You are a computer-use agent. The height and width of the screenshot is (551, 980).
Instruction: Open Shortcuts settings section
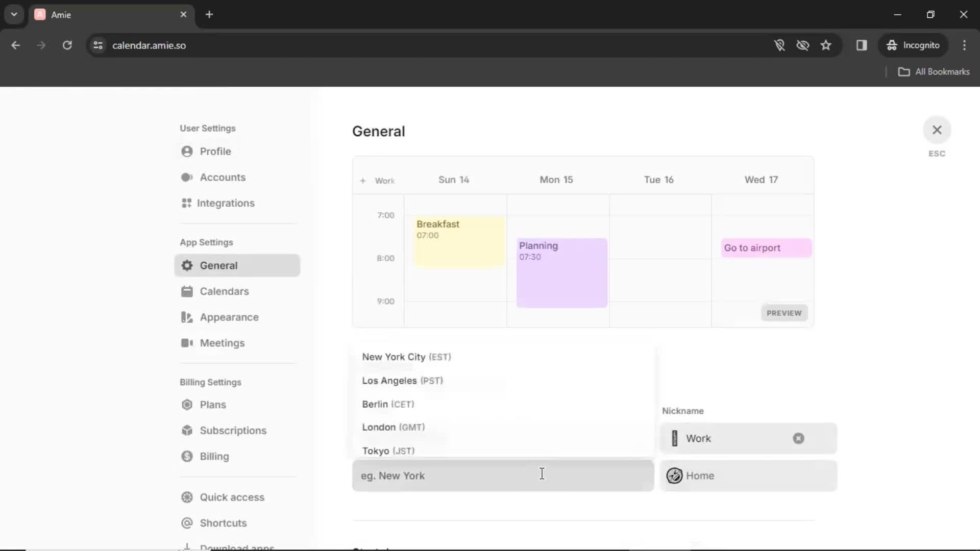pyautogui.click(x=224, y=523)
